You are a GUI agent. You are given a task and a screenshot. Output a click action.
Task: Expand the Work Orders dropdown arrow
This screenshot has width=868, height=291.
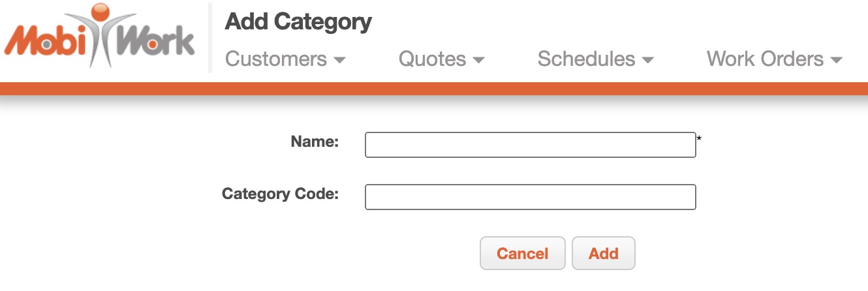coord(837,60)
